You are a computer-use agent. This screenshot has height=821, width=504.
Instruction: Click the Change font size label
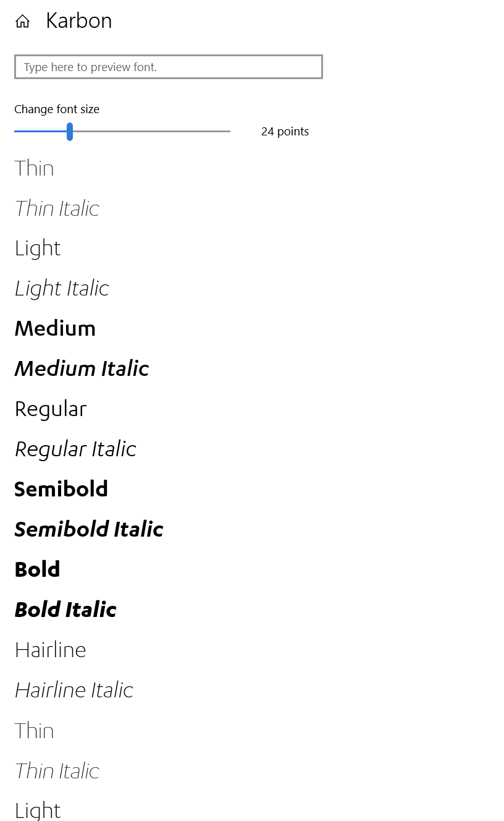(x=57, y=109)
